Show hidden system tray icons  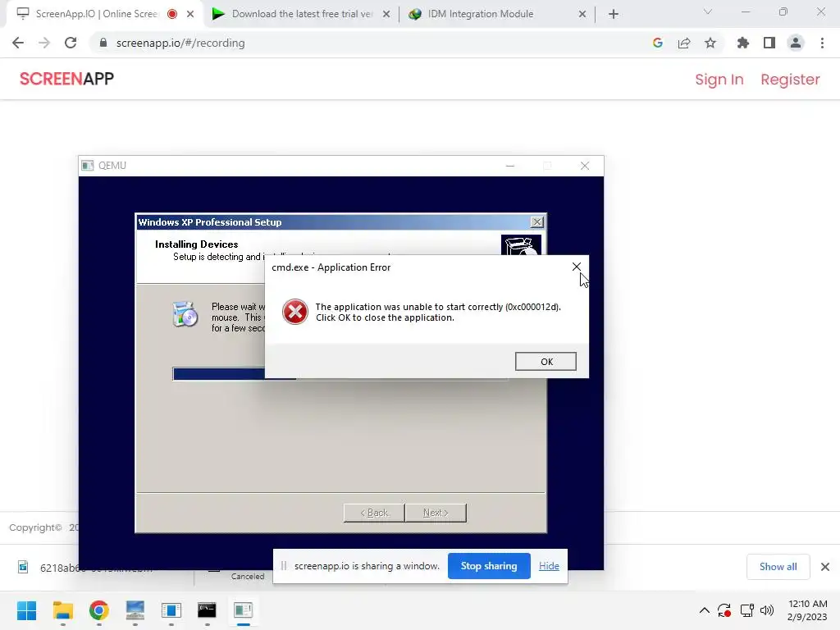705,610
